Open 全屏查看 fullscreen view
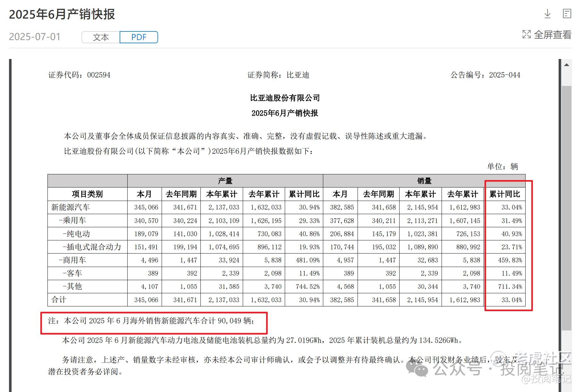This screenshot has width=583, height=392. pos(553,35)
